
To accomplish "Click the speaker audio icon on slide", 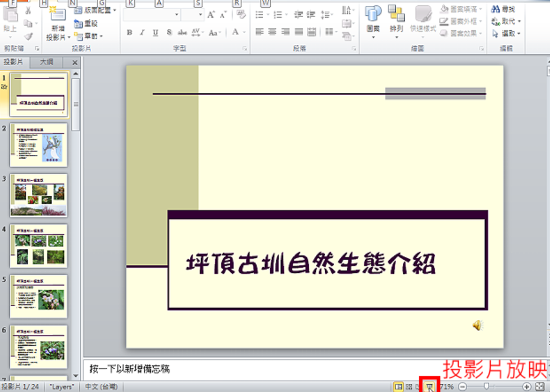I will point(477,325).
